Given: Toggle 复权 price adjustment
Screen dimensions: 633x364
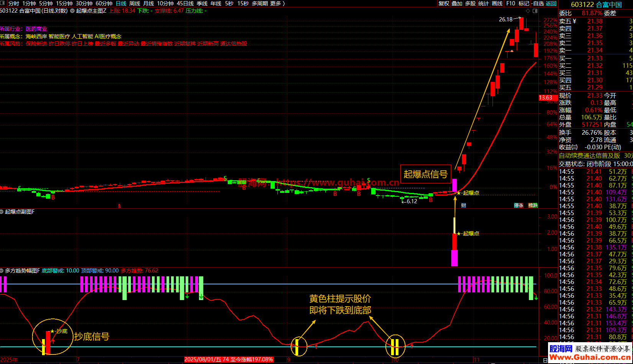Looking at the screenshot, I should 444,3.
